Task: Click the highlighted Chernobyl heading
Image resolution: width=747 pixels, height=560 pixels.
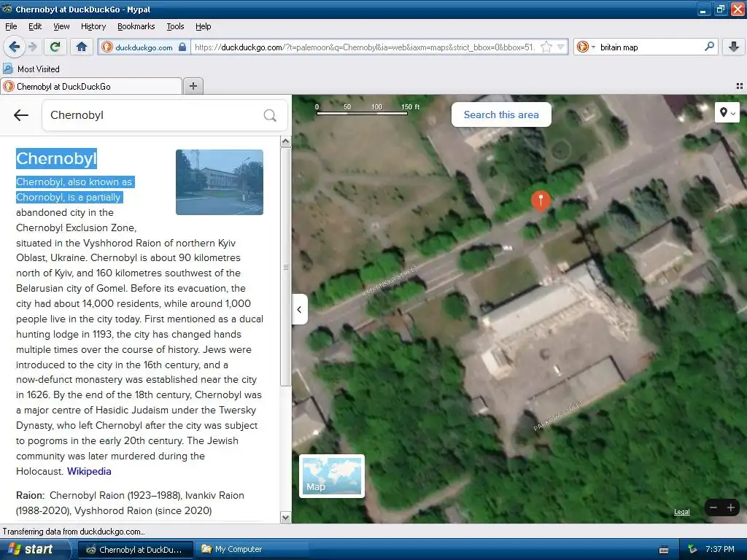Action: (56, 158)
